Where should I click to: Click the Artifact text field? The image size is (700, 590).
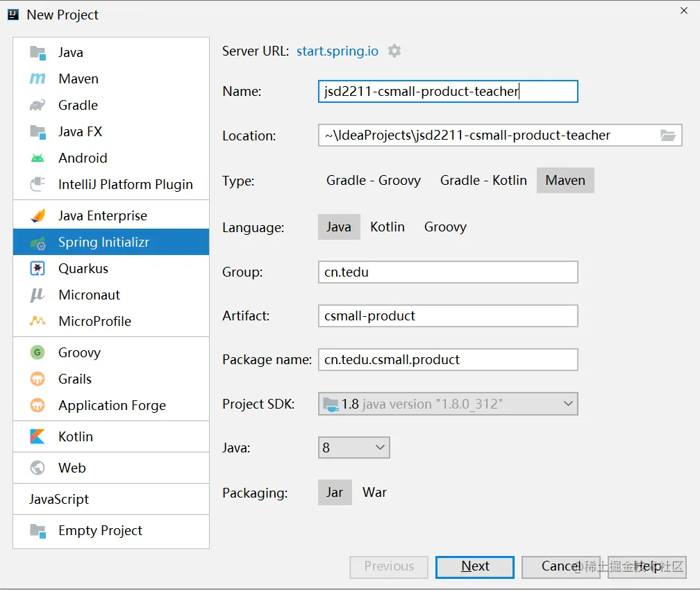tap(448, 316)
